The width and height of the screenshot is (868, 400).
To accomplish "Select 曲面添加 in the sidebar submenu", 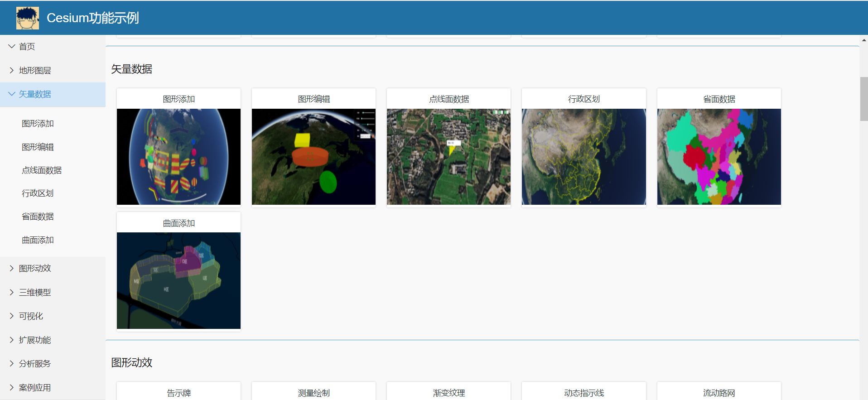I will click(38, 240).
